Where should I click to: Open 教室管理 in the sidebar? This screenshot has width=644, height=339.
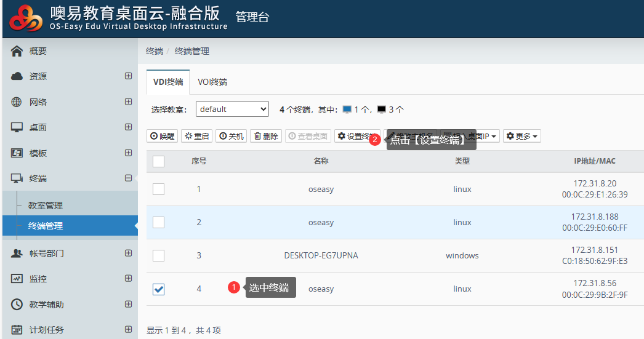[x=46, y=205]
